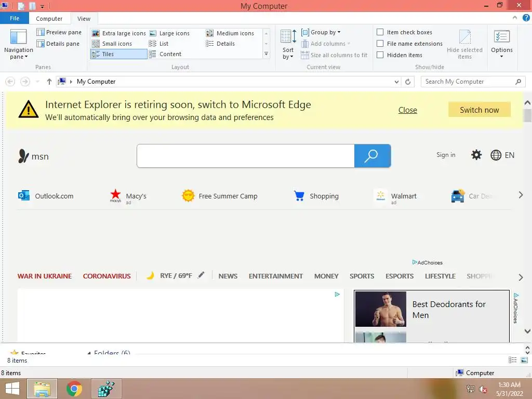Open the AdChoices link above the menu
The width and height of the screenshot is (532, 399).
[427, 262]
